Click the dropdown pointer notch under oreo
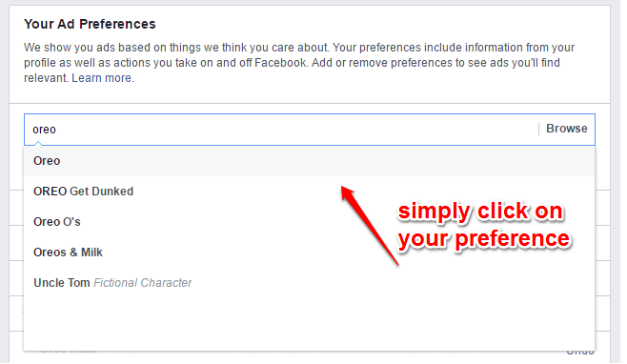The height and width of the screenshot is (364, 627). click(38, 143)
